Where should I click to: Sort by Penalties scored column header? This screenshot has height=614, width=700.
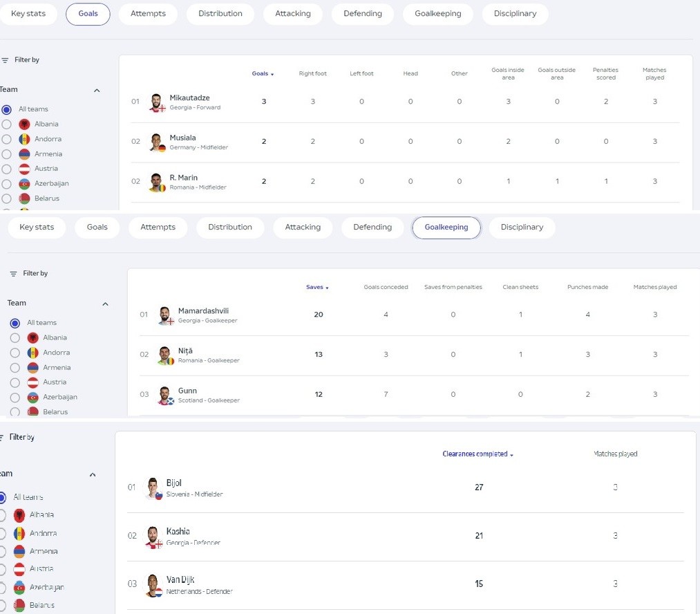[605, 73]
